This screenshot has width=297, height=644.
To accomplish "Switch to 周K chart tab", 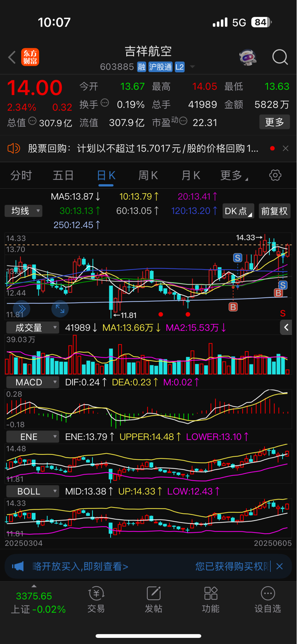I will (x=148, y=176).
